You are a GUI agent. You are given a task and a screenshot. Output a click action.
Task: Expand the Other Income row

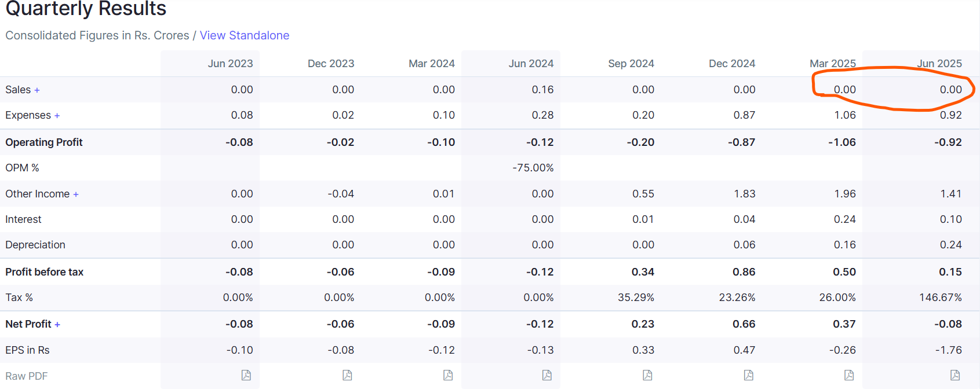76,195
